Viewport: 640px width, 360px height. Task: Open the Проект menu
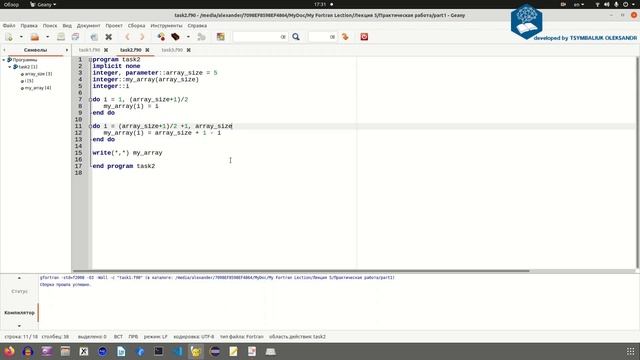point(114,25)
